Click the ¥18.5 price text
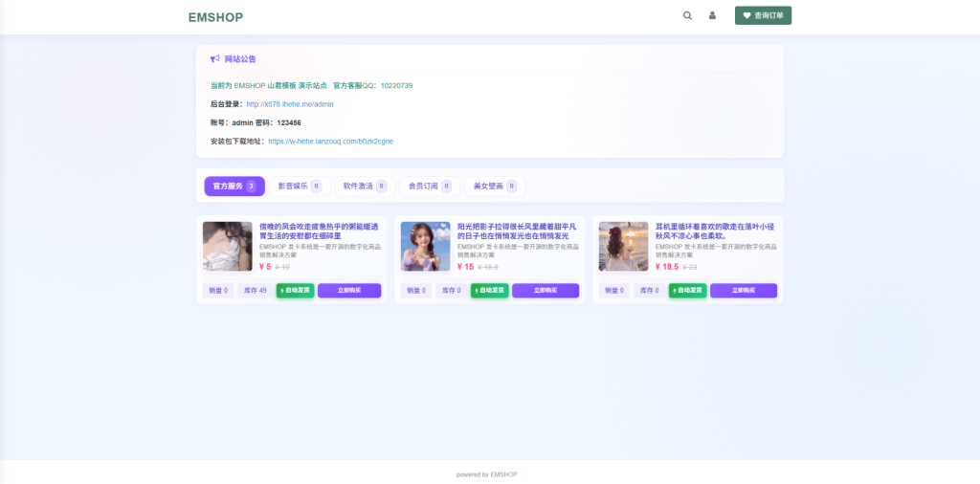Viewport: 980px width, 484px height. pos(667,267)
